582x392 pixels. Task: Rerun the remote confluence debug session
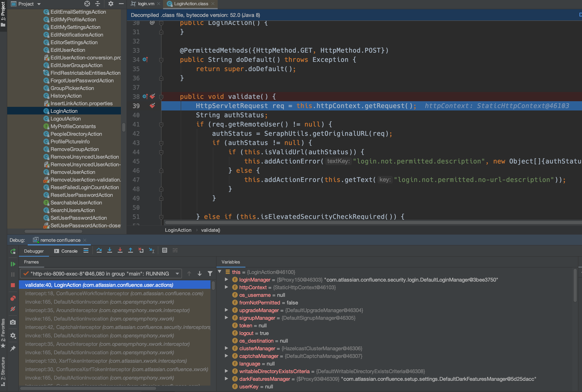click(x=13, y=251)
